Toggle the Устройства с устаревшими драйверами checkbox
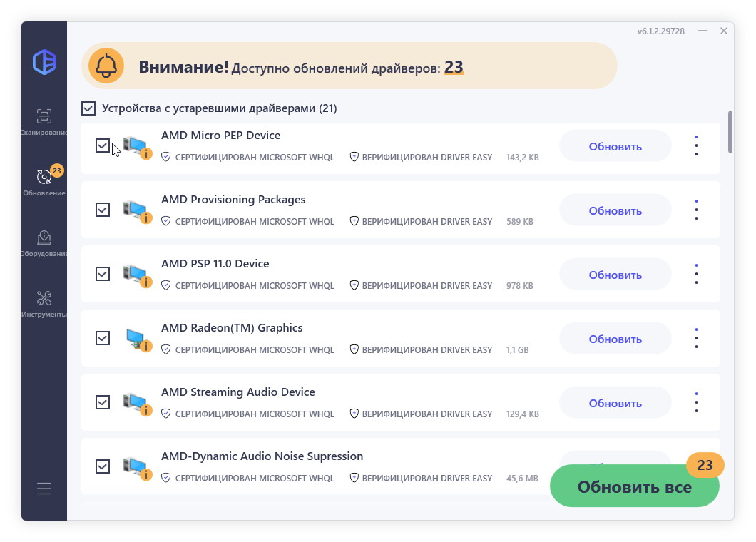The height and width of the screenshot is (542, 756). coord(88,108)
